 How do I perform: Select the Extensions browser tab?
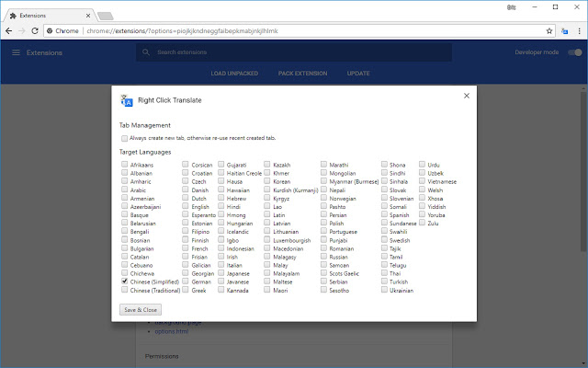[x=49, y=16]
